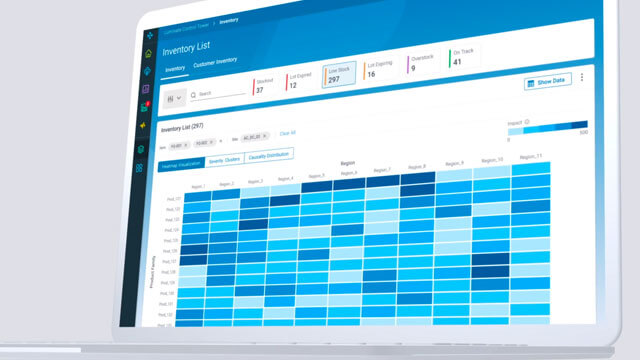This screenshot has height=360, width=640.
Task: Click the Product Family axis label
Action: (152, 272)
